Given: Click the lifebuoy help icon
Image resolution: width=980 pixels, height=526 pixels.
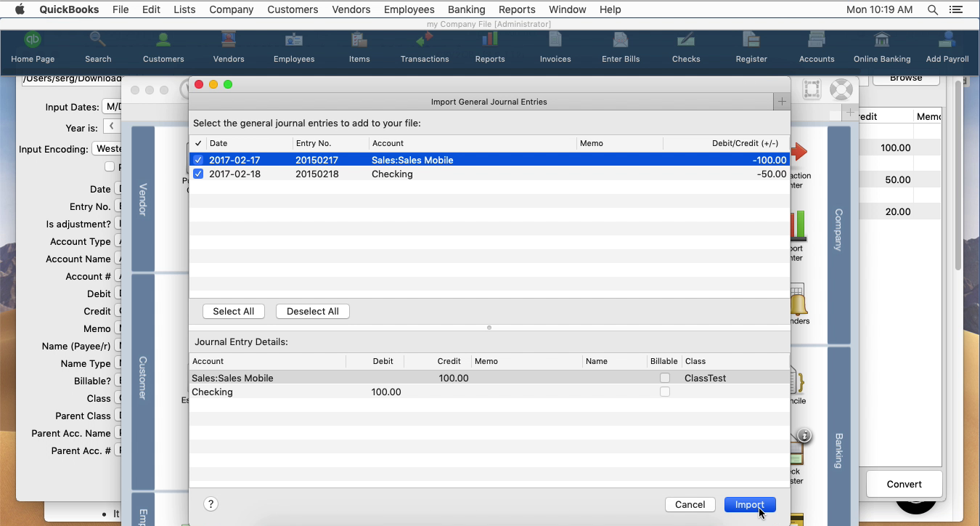Looking at the screenshot, I should coord(841,89).
